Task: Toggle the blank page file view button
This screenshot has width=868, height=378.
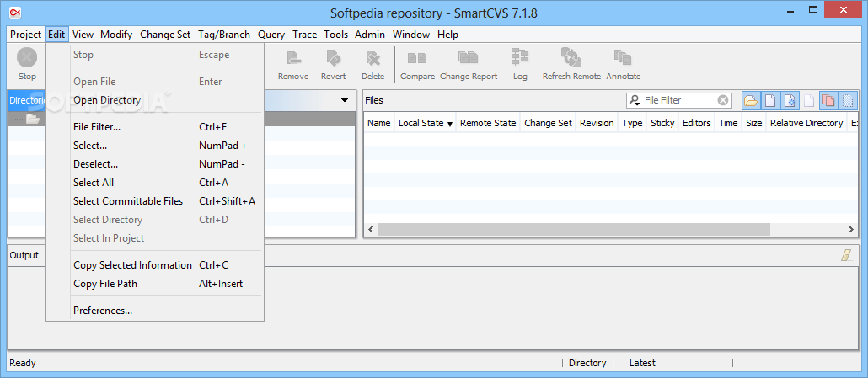Action: tap(770, 100)
